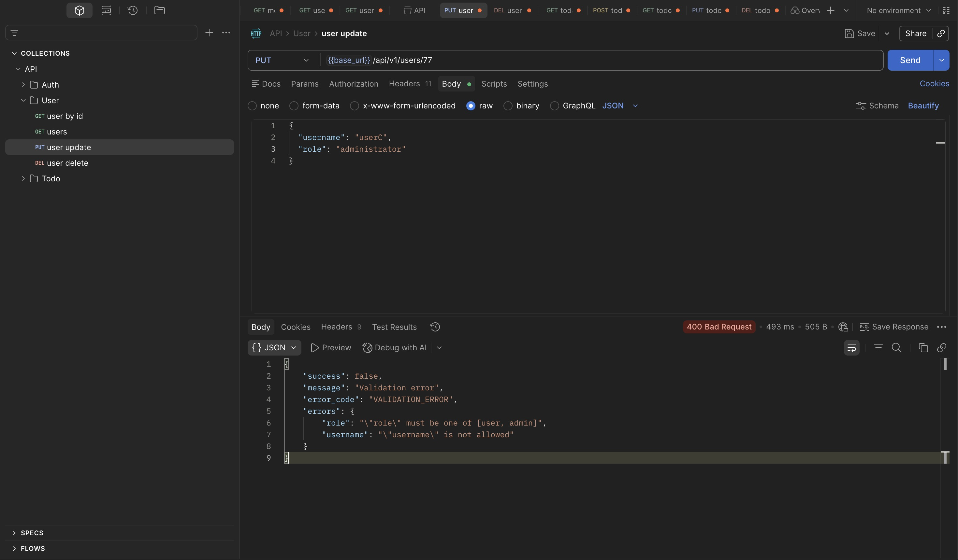Click the network globe lock icon in response bar
The width and height of the screenshot is (958, 560).
coord(843,327)
